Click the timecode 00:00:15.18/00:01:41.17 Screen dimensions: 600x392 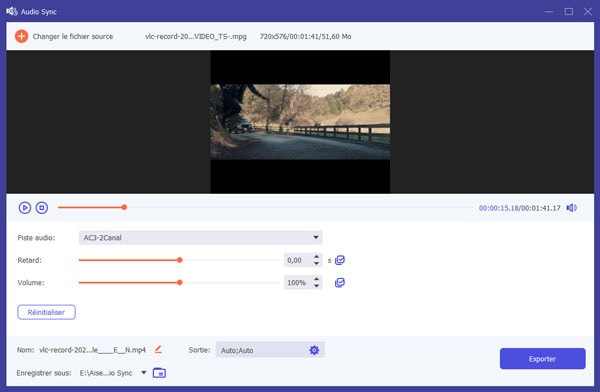pyautogui.click(x=519, y=208)
